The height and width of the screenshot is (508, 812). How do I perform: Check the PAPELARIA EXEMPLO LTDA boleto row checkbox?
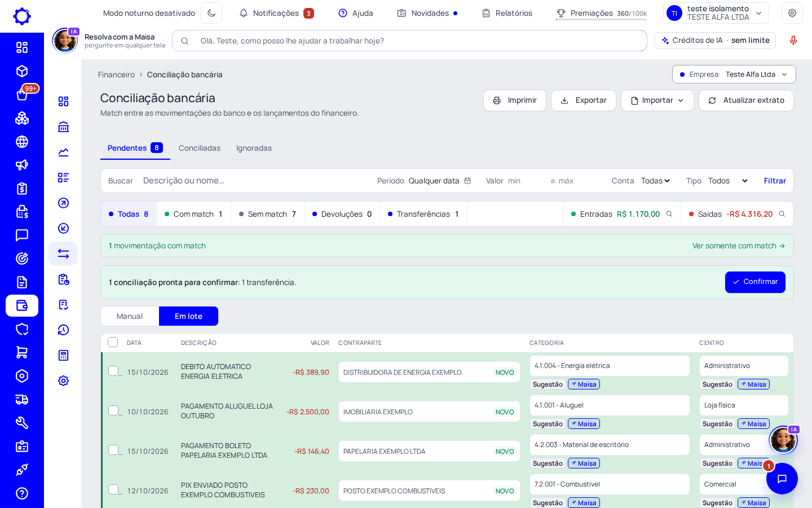coord(113,450)
